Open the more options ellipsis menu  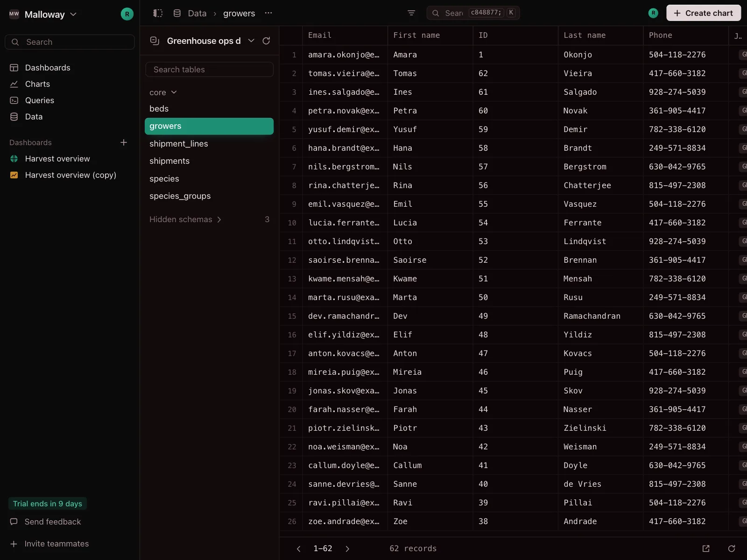(268, 13)
